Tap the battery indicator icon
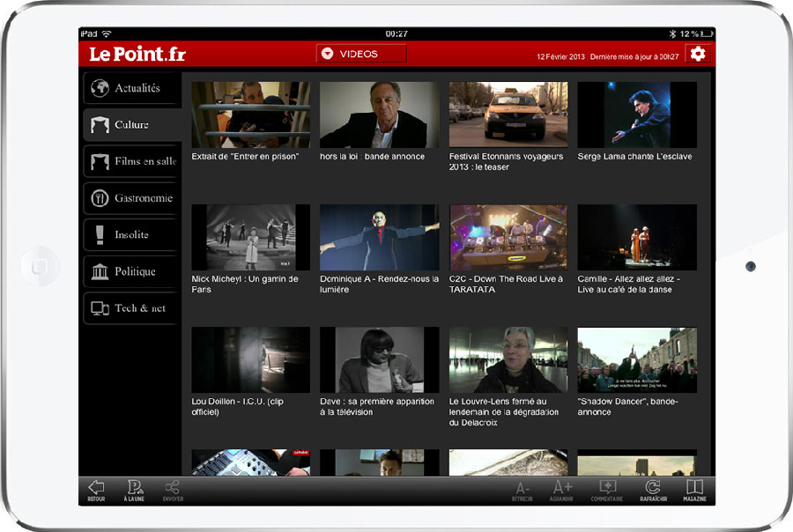Viewport: 793px width, 532px height. tap(707, 33)
